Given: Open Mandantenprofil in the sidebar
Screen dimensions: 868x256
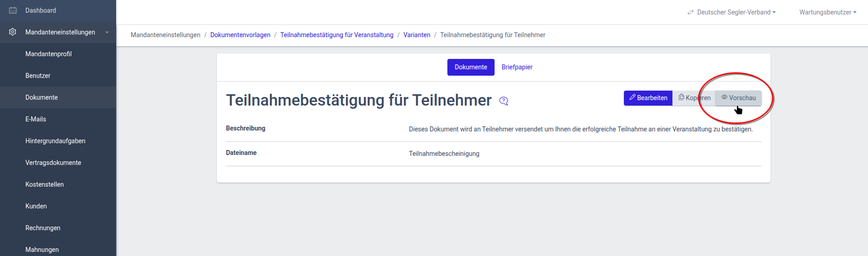Looking at the screenshot, I should tap(49, 54).
